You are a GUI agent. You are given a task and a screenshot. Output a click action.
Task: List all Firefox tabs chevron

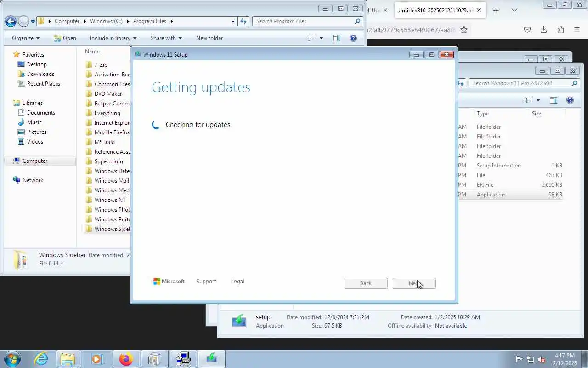[514, 10]
